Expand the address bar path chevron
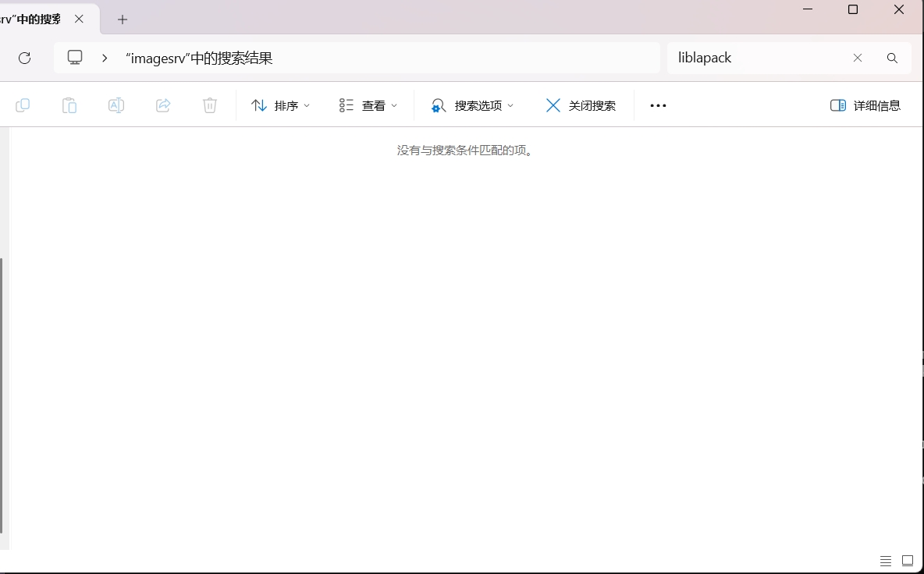The width and height of the screenshot is (924, 574). (x=105, y=58)
